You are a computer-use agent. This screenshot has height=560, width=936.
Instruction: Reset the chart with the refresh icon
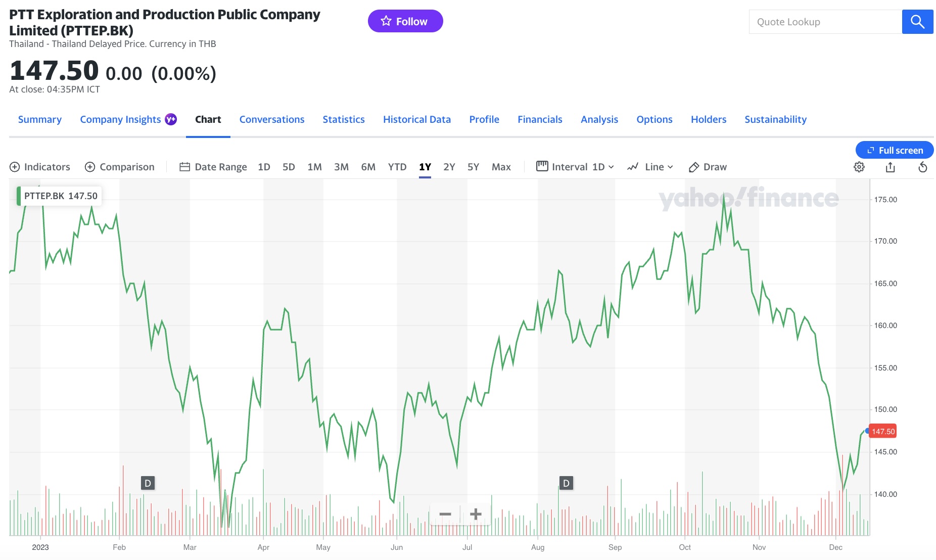pos(923,167)
